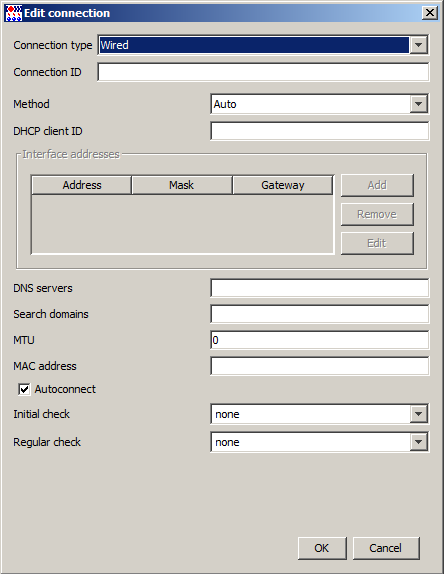Close the Edit connection dialog
The image size is (444, 574).
430,13
